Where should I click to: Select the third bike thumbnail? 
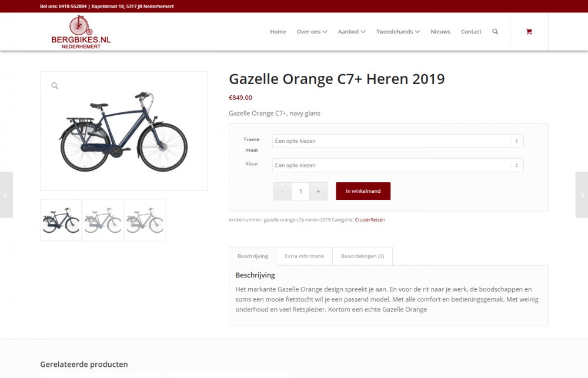[x=145, y=220]
